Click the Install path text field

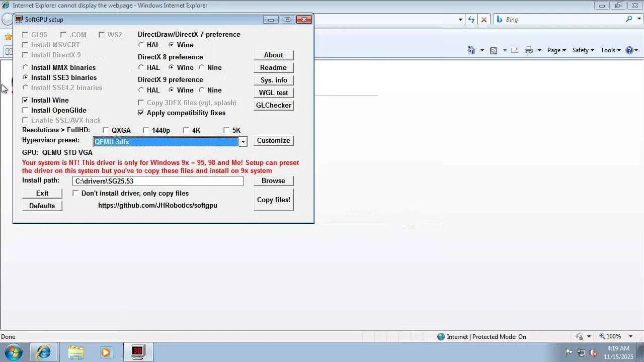tap(158, 181)
